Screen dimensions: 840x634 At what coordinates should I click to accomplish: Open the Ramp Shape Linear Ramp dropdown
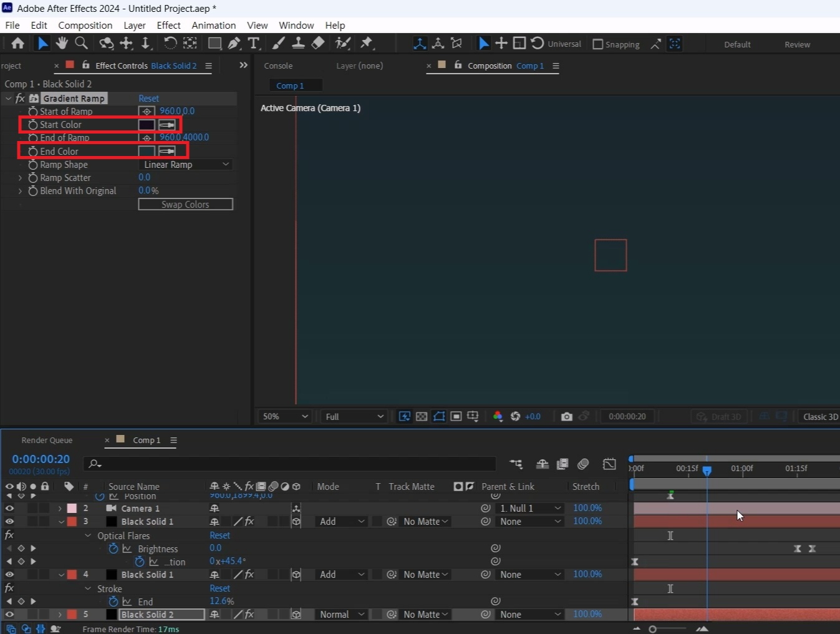pyautogui.click(x=185, y=165)
